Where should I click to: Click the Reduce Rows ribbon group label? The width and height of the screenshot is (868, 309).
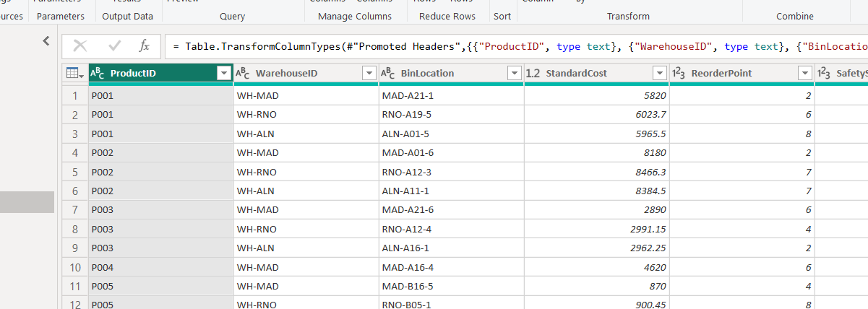[x=447, y=16]
